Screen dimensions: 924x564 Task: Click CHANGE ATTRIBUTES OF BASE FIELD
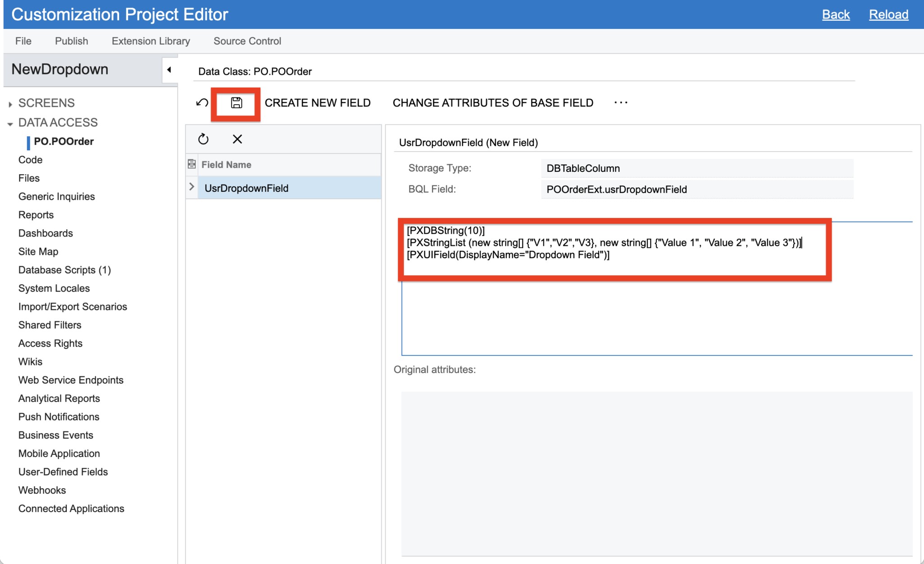tap(493, 103)
